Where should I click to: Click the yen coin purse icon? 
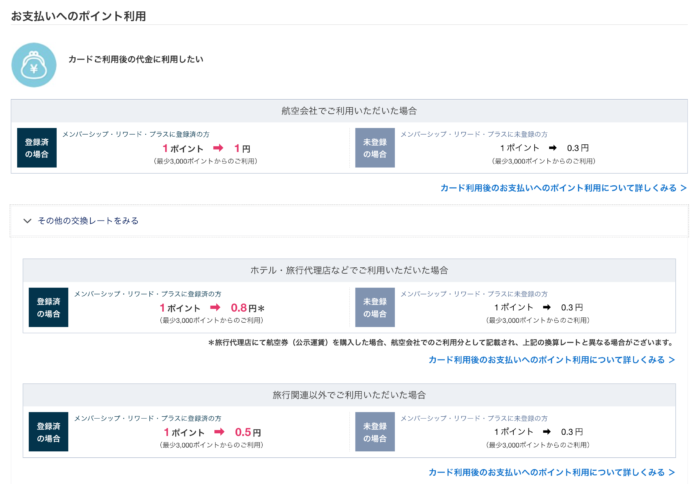point(34,65)
